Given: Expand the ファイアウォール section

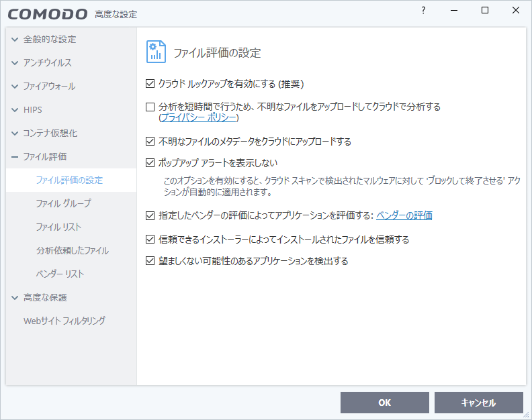Looking at the screenshot, I should (15, 86).
